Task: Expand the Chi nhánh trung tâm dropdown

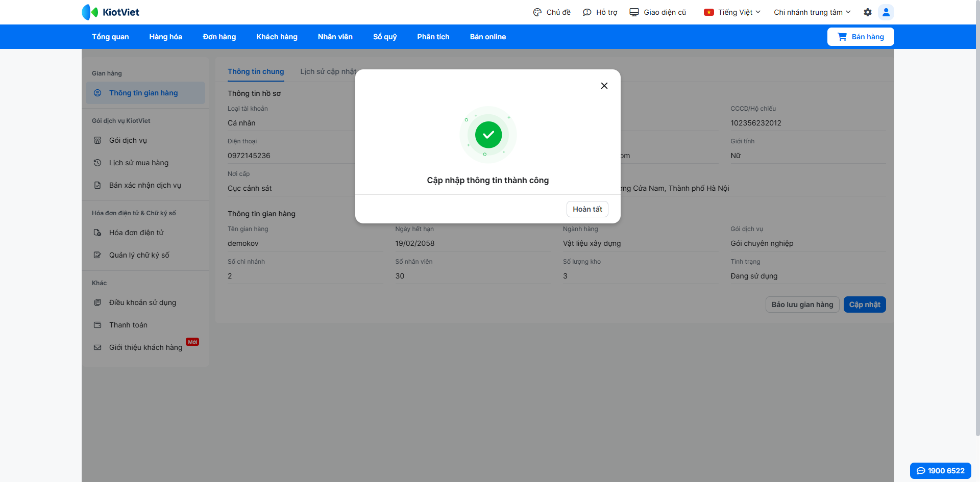Action: pos(812,12)
